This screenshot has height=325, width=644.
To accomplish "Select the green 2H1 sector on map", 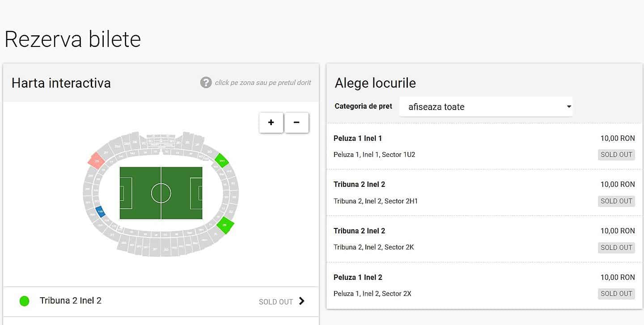I will point(221,160).
